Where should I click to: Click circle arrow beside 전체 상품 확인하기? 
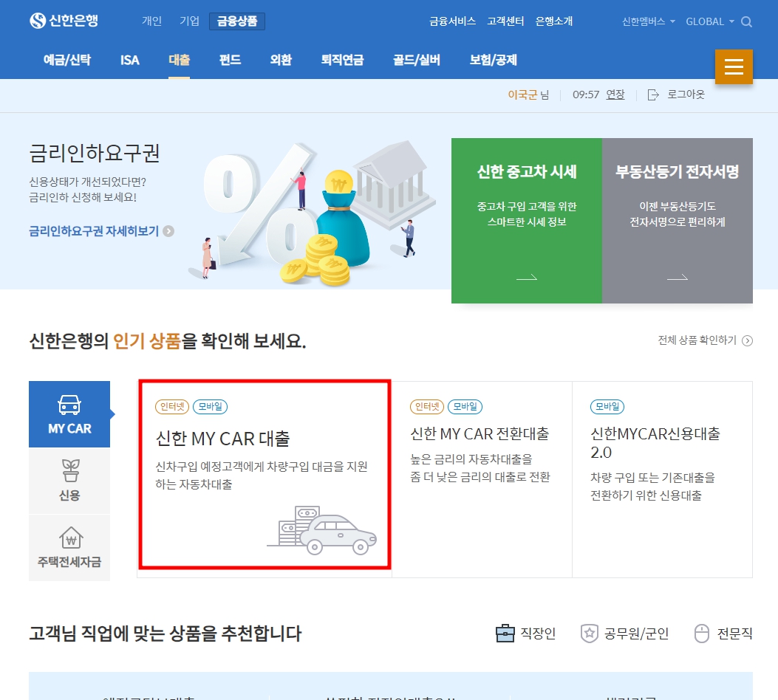pos(747,340)
